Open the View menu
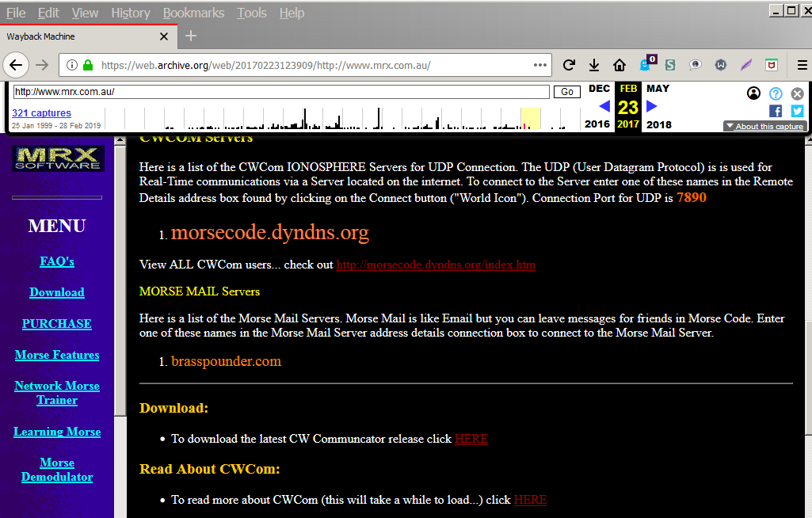 pyautogui.click(x=85, y=13)
